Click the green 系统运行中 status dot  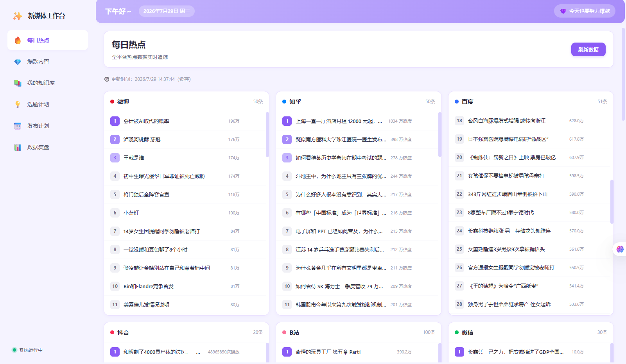click(x=14, y=350)
